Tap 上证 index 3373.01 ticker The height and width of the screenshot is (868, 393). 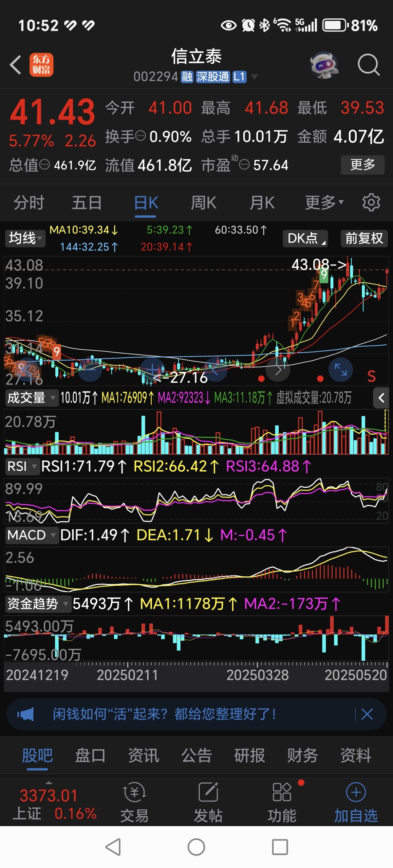coord(54,804)
